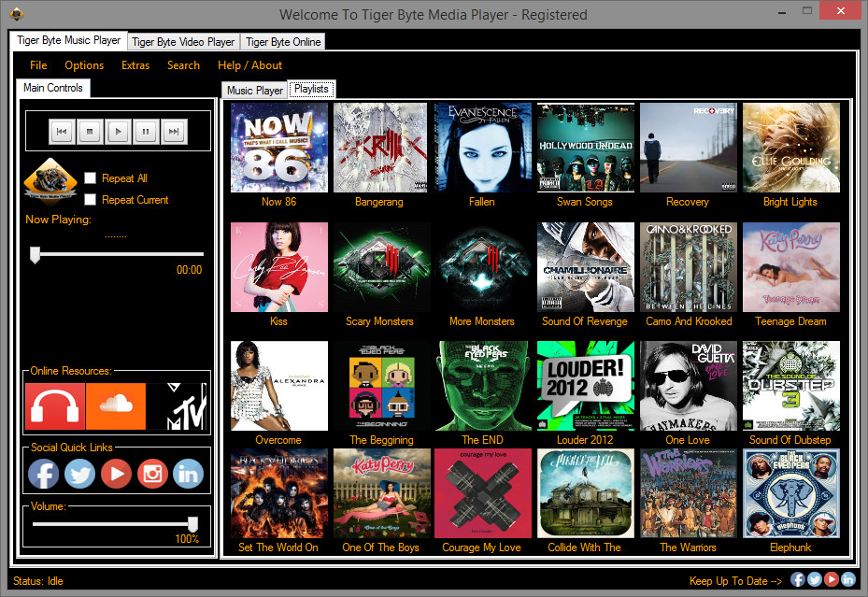Open YouTube in Social Quick Links

click(116, 474)
